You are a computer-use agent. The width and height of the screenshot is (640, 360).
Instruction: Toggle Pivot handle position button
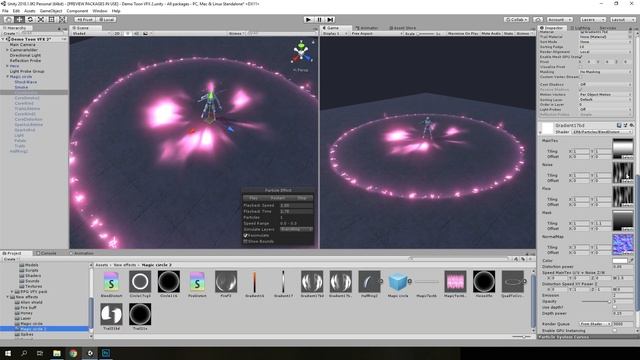(x=84, y=19)
